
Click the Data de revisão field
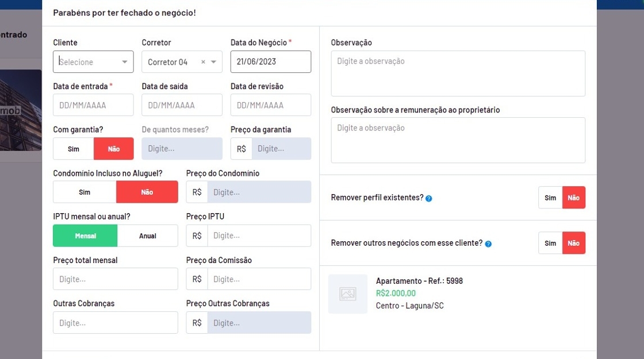271,105
